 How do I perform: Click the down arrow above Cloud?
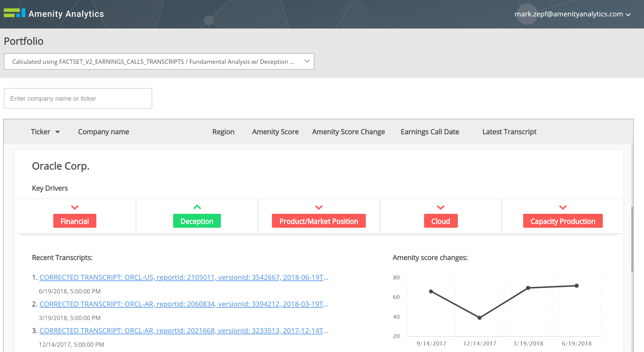click(440, 207)
